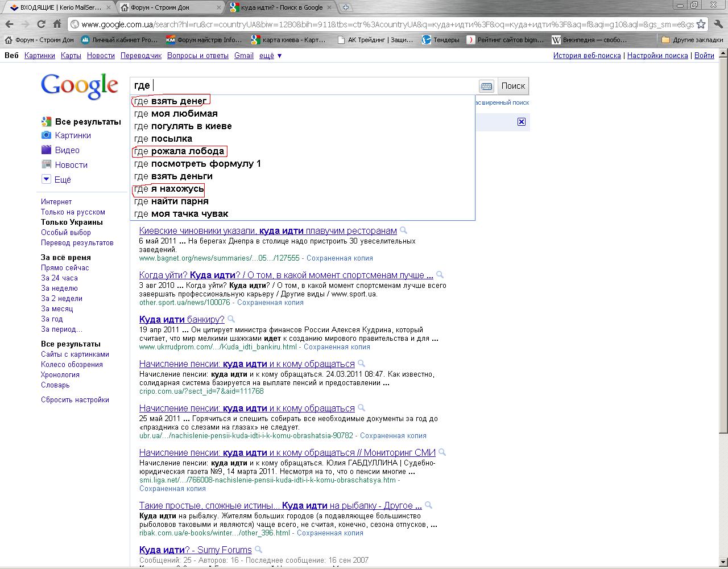
Task: Preview magnifier next to Киевские чиновники result
Action: [403, 230]
